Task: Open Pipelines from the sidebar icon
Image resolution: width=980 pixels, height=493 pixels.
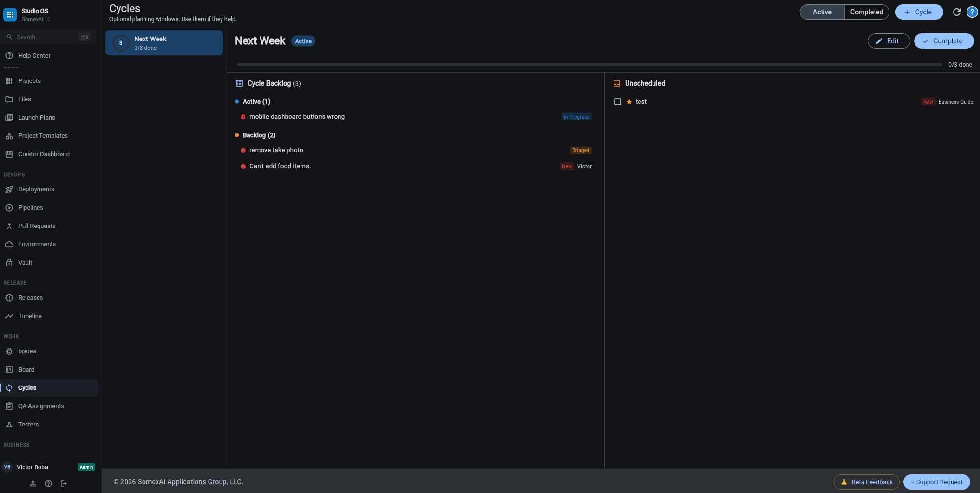Action: pos(9,207)
